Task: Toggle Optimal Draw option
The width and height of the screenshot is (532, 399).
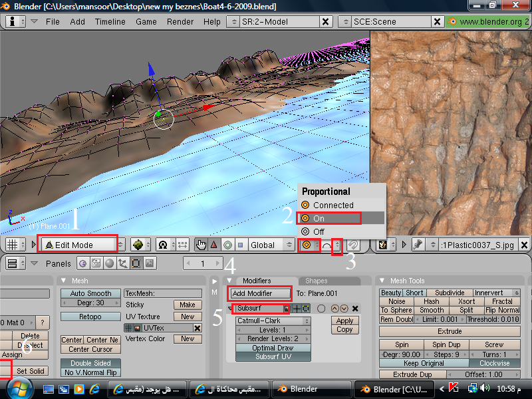Action: [273, 348]
